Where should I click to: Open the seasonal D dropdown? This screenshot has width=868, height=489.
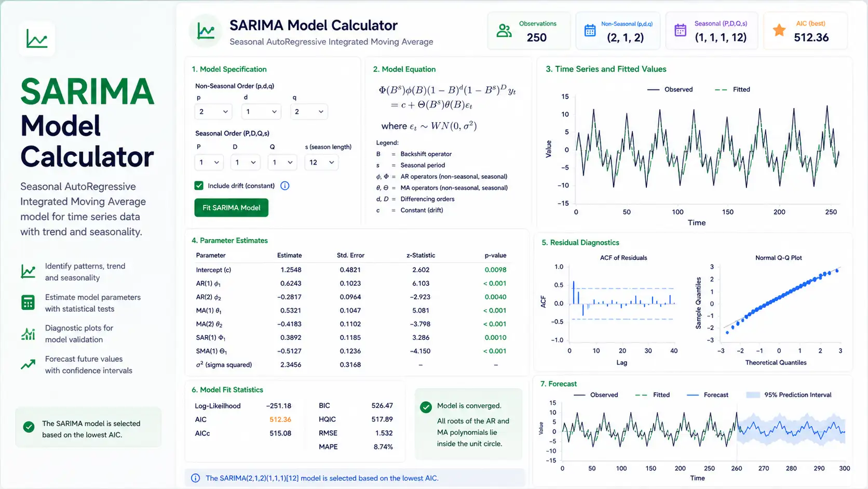[x=246, y=162]
